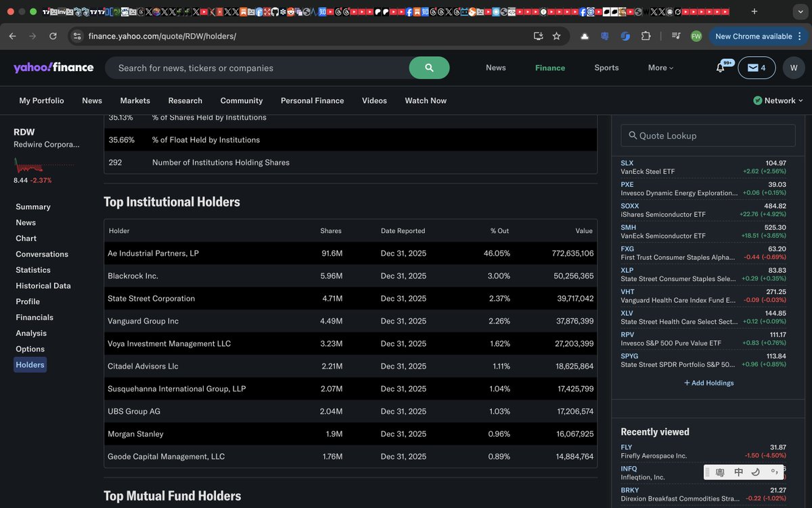Select Chart in the left sidebar
The width and height of the screenshot is (812, 508).
pos(26,238)
